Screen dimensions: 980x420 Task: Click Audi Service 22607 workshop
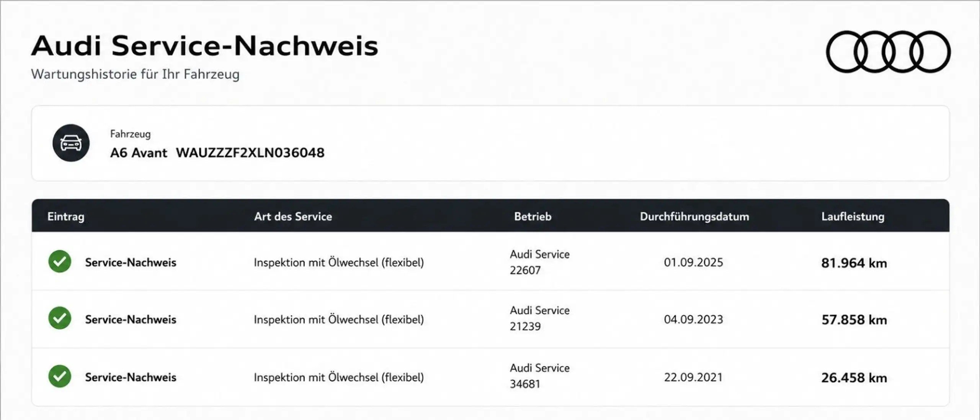(x=540, y=262)
